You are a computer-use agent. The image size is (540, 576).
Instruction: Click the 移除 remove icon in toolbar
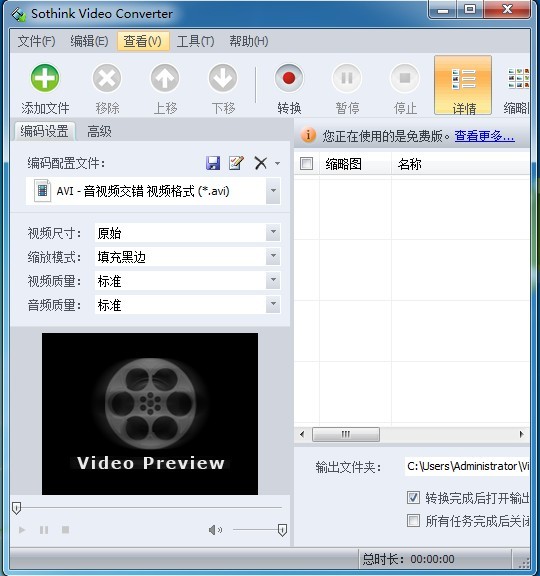tap(107, 78)
